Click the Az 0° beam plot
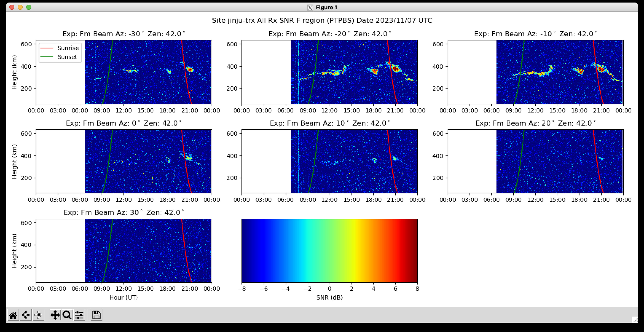The height and width of the screenshot is (332, 644). coord(124,161)
